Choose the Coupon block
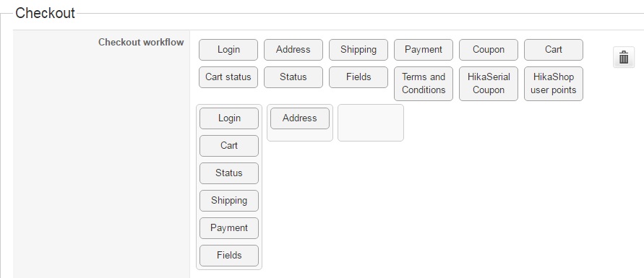 (489, 50)
